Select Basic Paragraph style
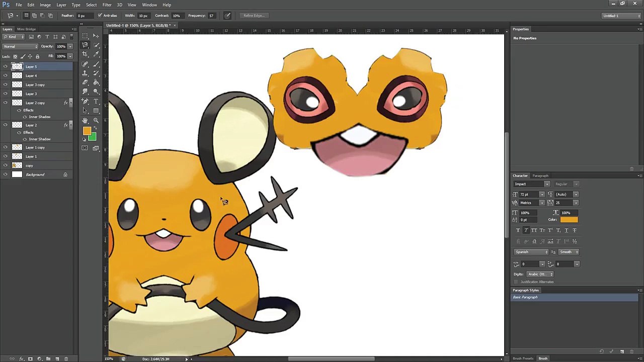Screen dimensions: 644x362 pyautogui.click(x=575, y=297)
